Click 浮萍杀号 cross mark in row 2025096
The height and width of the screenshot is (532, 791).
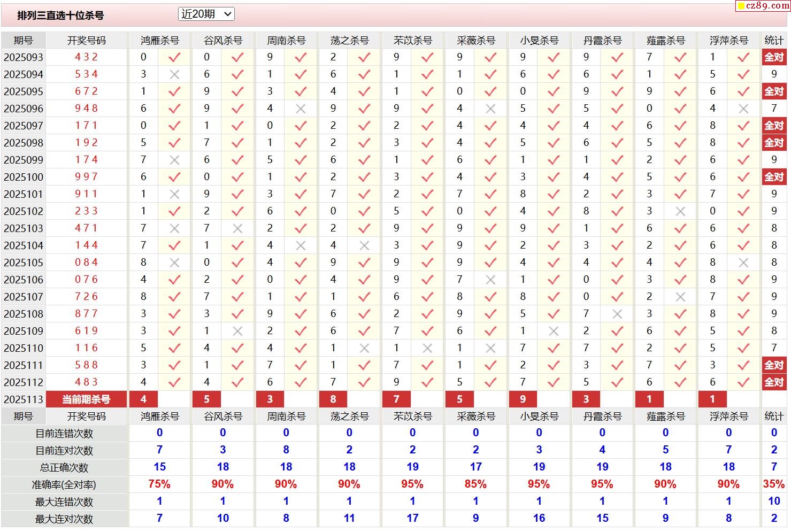(743, 109)
